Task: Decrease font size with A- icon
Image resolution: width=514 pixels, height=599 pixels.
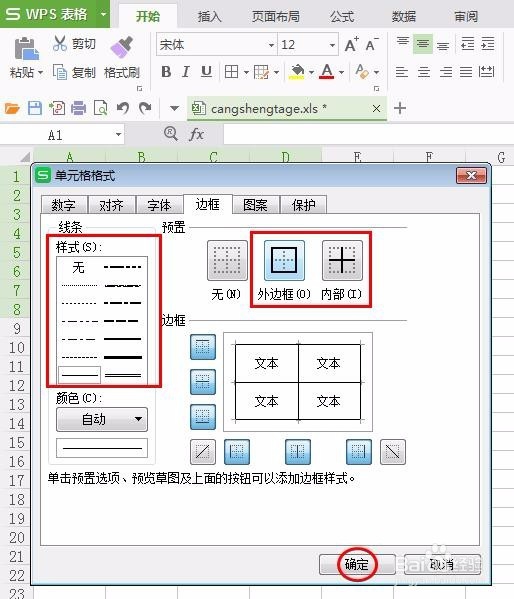Action: tap(371, 45)
